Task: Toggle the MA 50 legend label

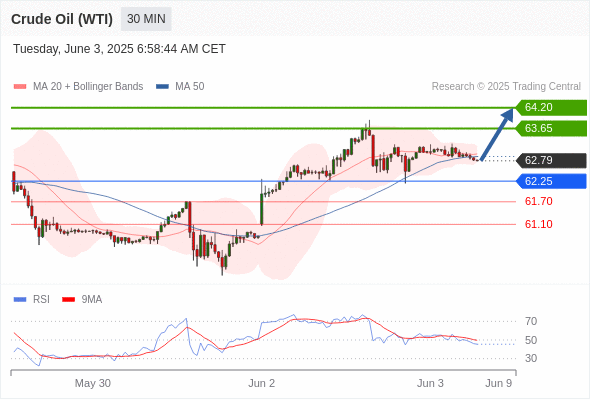Action: pos(190,87)
